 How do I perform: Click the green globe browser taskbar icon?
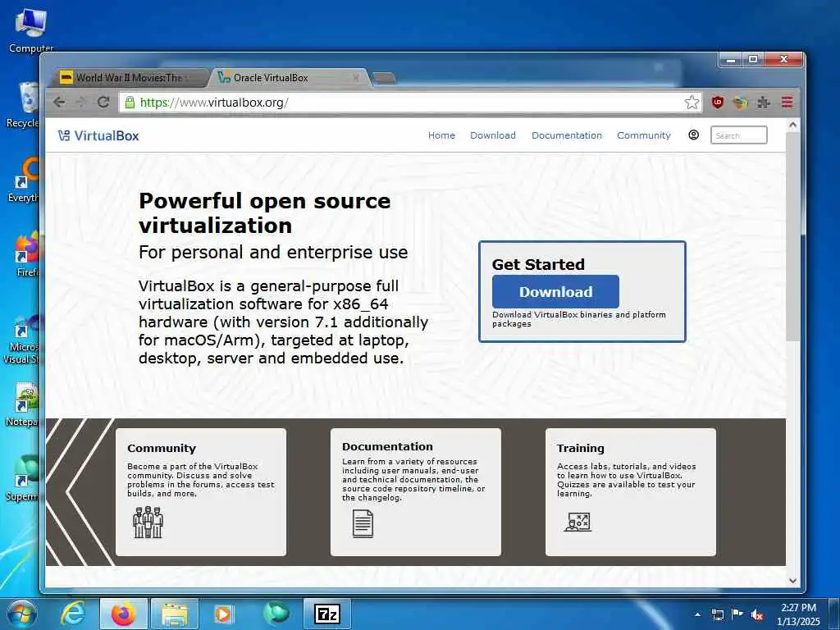point(276,614)
